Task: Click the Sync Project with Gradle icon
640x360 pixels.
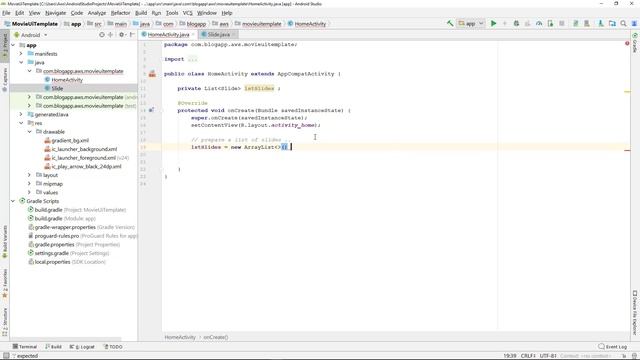Action: click(601, 24)
